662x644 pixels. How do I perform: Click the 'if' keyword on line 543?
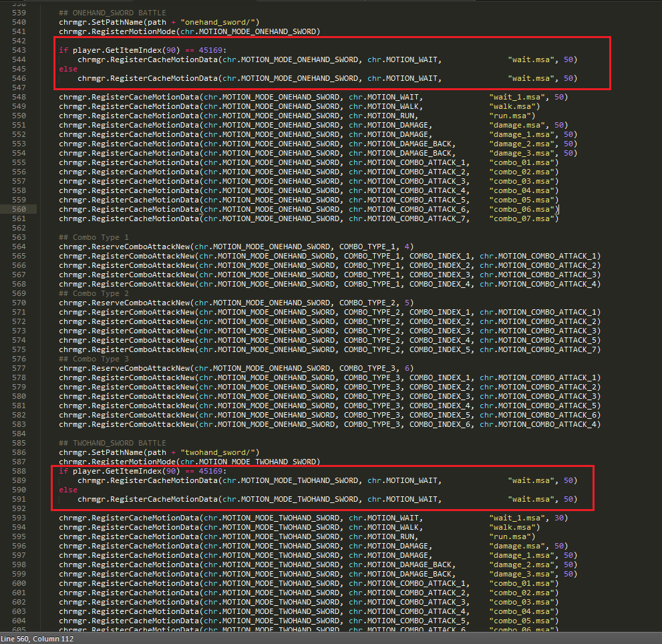[63, 50]
